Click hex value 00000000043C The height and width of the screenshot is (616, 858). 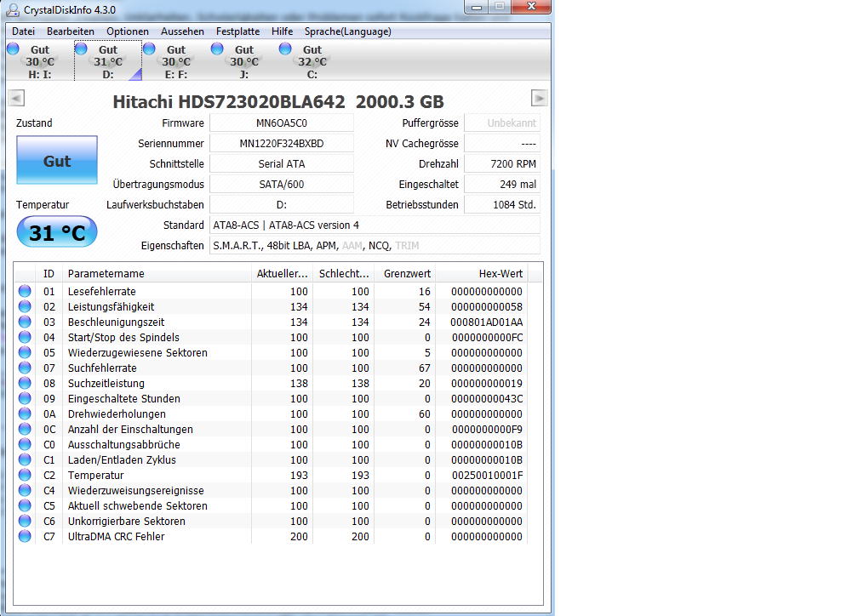click(487, 399)
